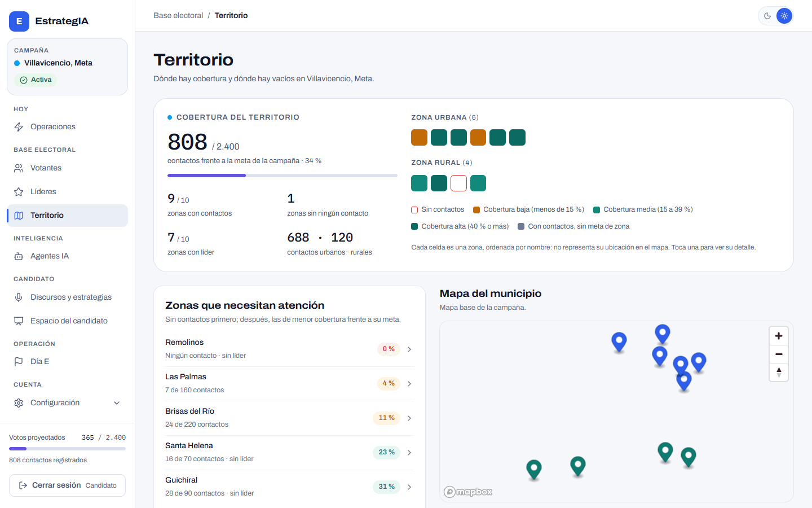Click the Activa status badge
812x508 pixels.
(36, 80)
